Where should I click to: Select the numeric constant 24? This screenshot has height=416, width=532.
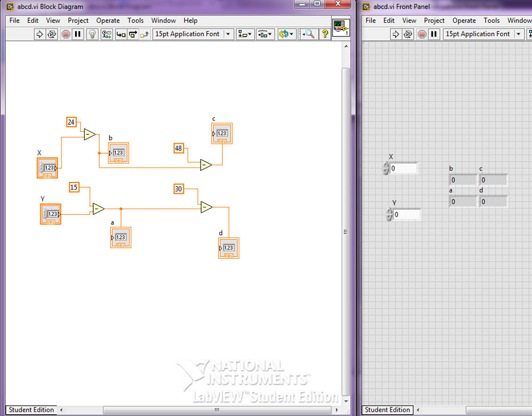tap(71, 122)
